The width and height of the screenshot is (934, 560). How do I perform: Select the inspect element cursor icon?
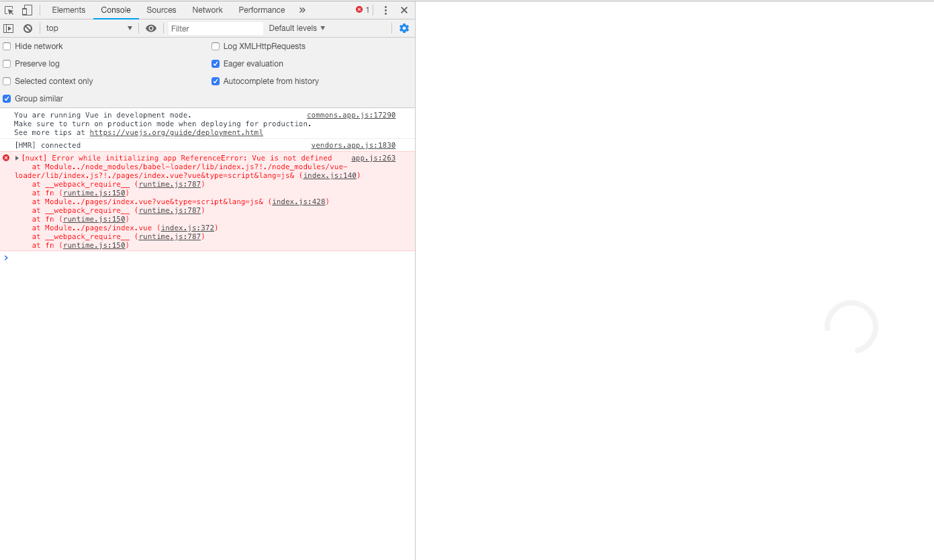pyautogui.click(x=9, y=9)
